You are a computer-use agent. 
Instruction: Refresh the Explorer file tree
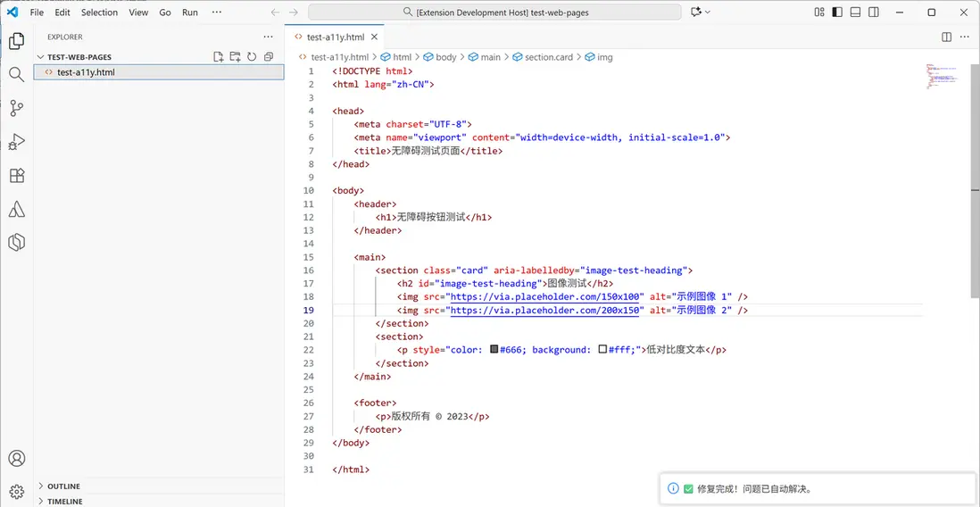[x=252, y=57]
